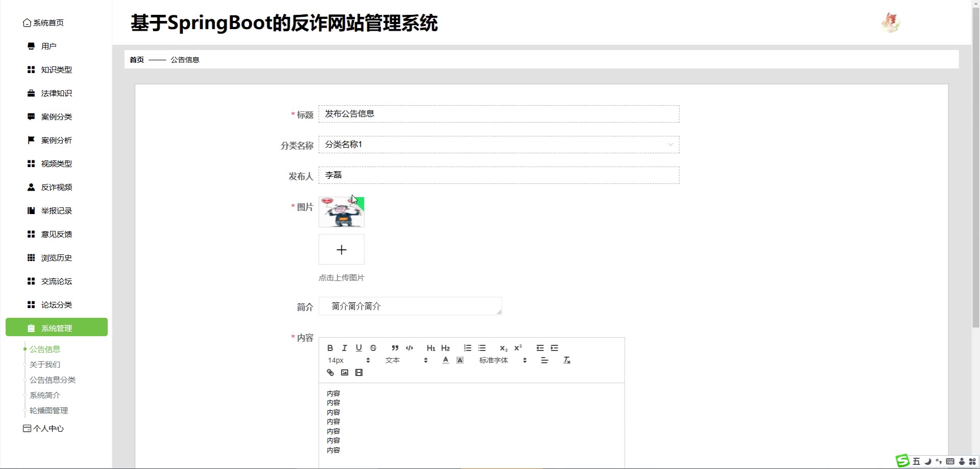Click the 首页 breadcrumb link

[x=137, y=60]
